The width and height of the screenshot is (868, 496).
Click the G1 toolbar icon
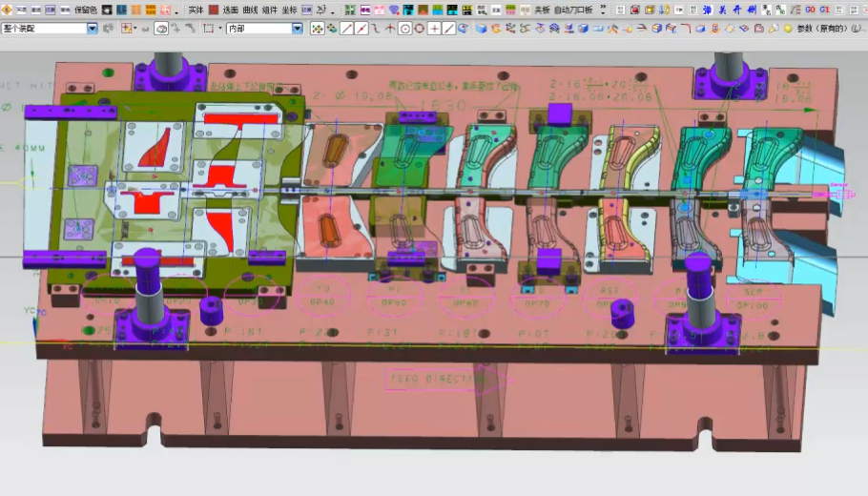[x=824, y=10]
